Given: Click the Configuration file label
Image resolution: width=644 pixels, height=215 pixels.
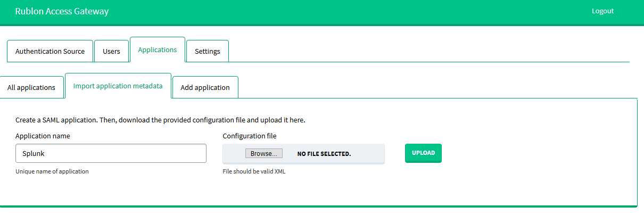Looking at the screenshot, I should (250, 136).
